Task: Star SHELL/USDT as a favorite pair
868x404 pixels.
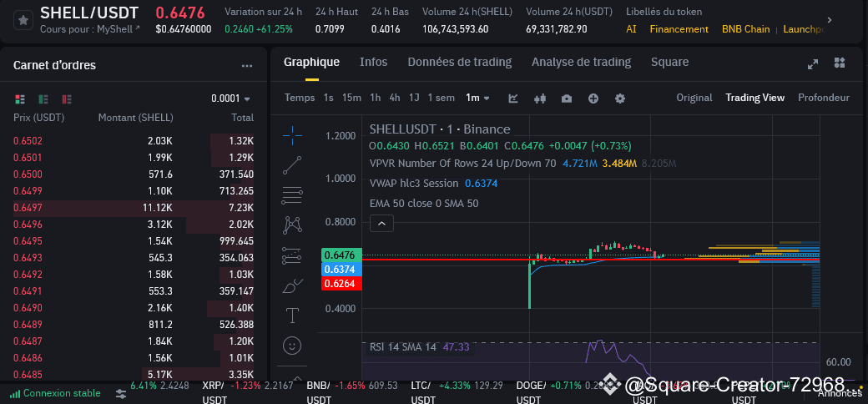Action: coord(23,21)
